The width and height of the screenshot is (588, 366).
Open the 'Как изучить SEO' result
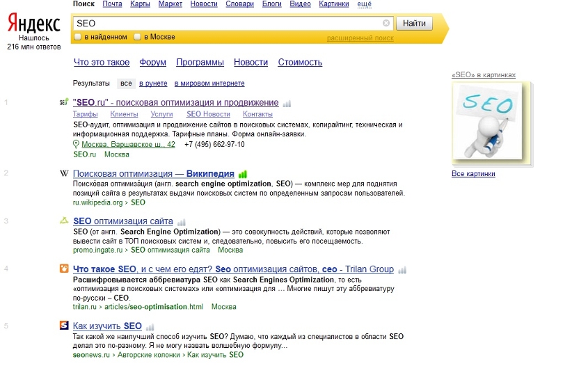click(107, 326)
